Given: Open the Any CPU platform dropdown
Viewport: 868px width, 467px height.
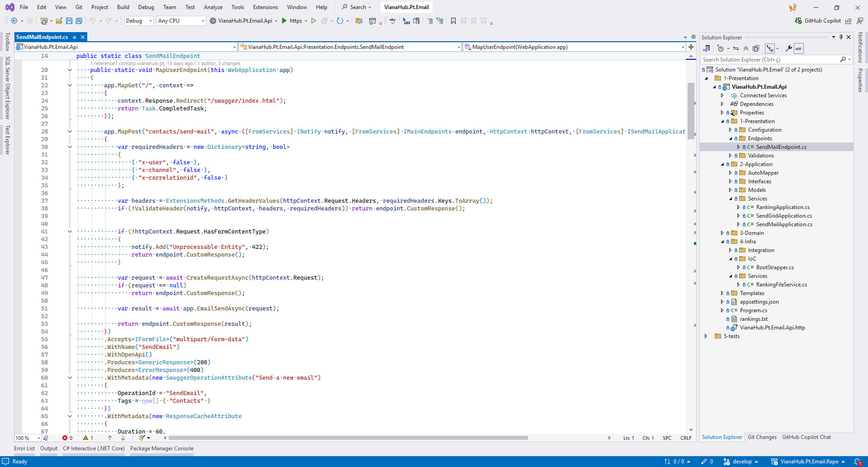Looking at the screenshot, I should click(180, 21).
